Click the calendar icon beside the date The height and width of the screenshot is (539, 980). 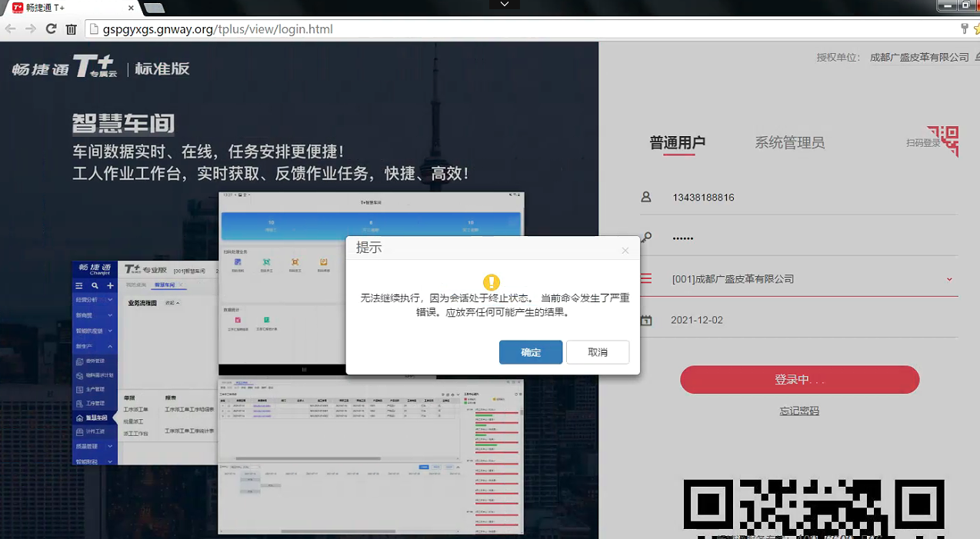tap(646, 320)
